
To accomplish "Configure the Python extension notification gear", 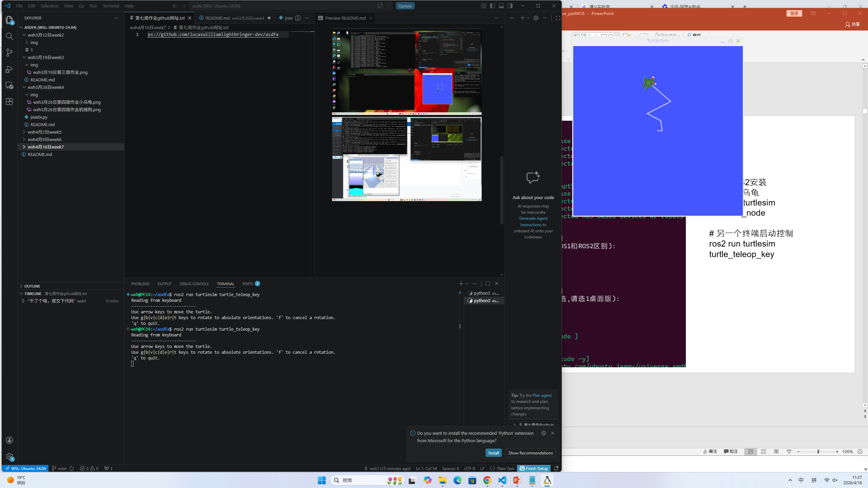I will (544, 433).
